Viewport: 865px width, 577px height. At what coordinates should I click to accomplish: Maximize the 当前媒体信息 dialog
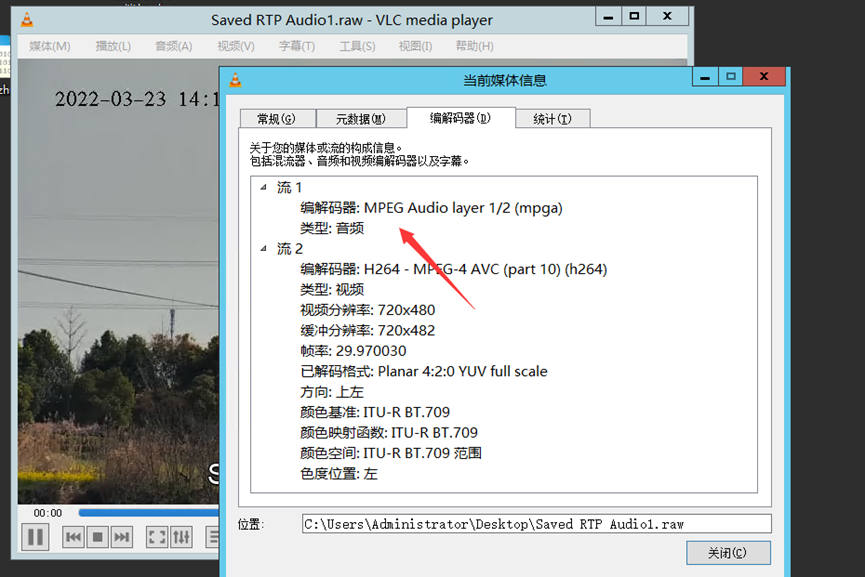point(731,77)
